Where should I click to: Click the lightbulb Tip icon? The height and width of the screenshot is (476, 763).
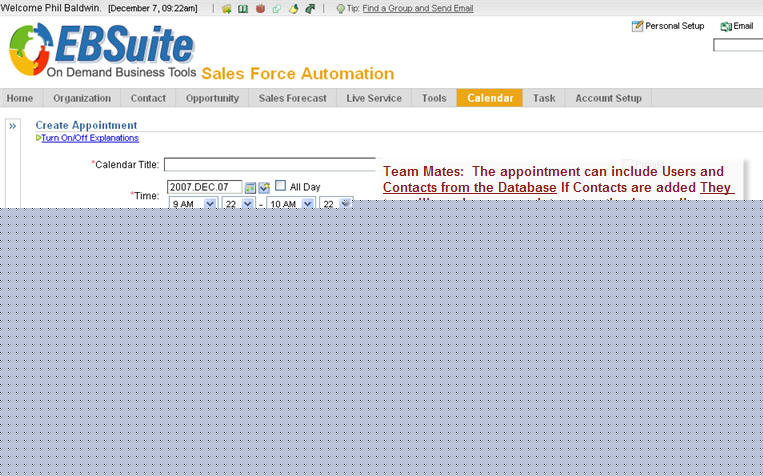pyautogui.click(x=341, y=8)
